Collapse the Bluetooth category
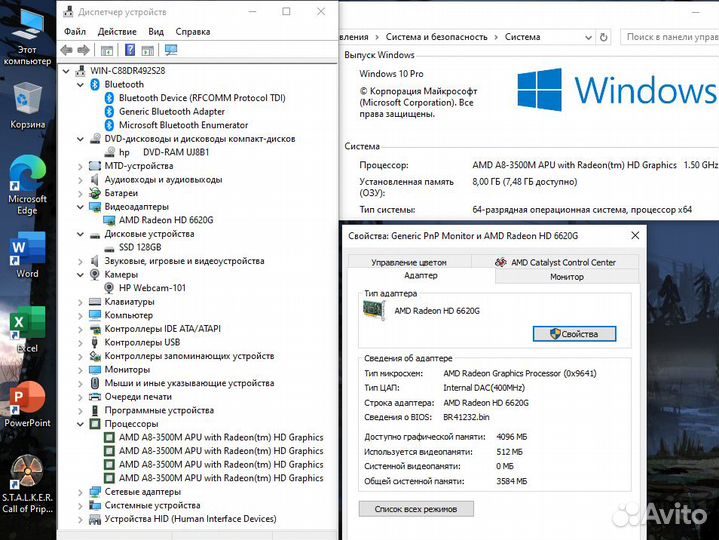The height and width of the screenshot is (540, 719). 80,85
